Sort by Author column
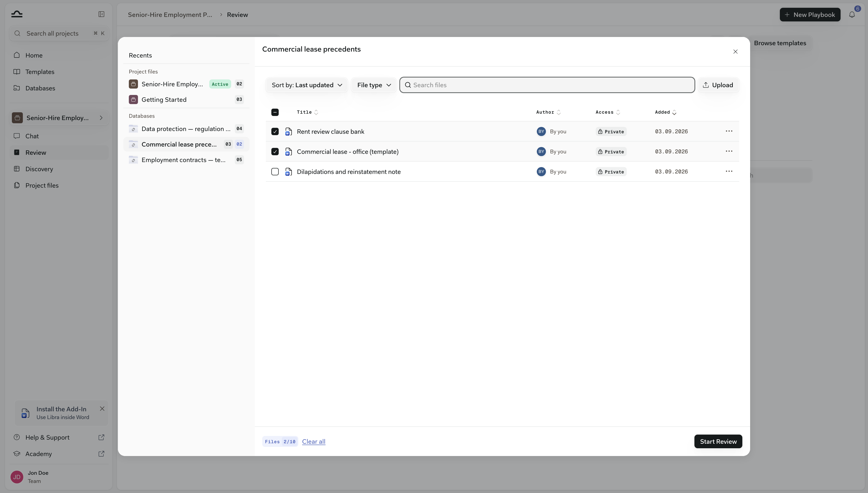Screen dimensions: 868x493 pos(548,113)
